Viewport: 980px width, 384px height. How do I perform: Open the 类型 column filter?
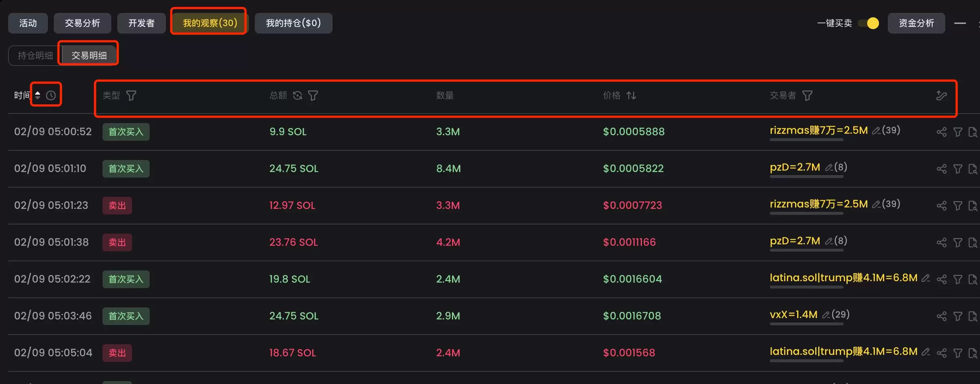131,95
